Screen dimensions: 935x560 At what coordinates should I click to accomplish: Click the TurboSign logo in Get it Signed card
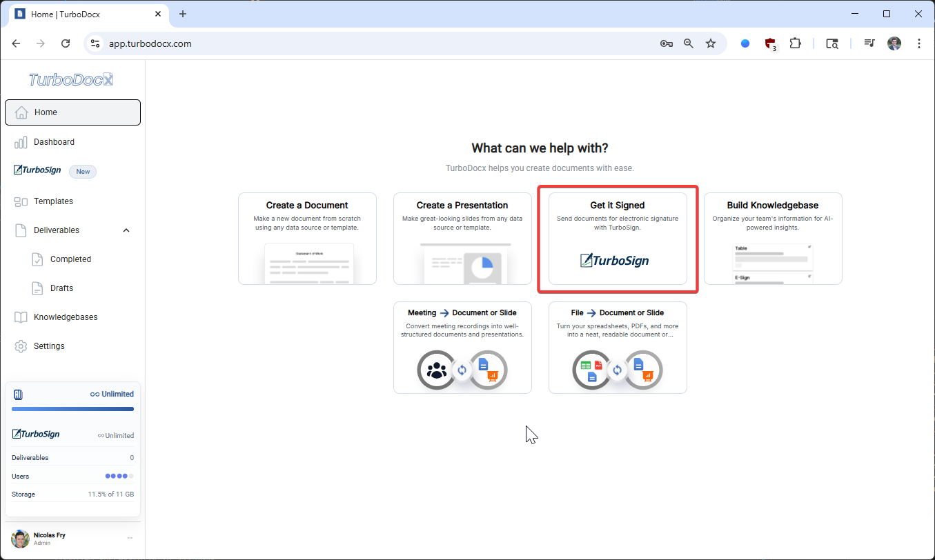click(x=614, y=261)
